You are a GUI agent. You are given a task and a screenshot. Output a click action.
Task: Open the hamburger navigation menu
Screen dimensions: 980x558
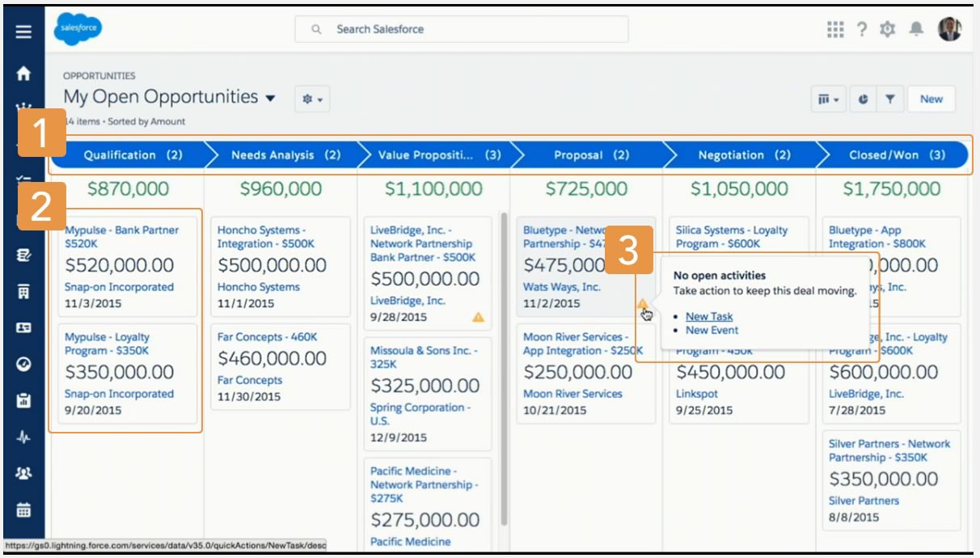[23, 32]
